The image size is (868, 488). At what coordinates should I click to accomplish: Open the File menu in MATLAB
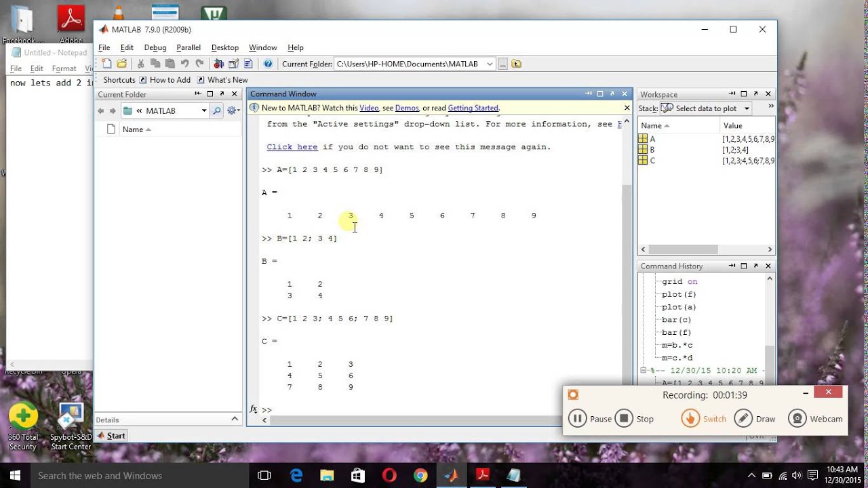[104, 47]
